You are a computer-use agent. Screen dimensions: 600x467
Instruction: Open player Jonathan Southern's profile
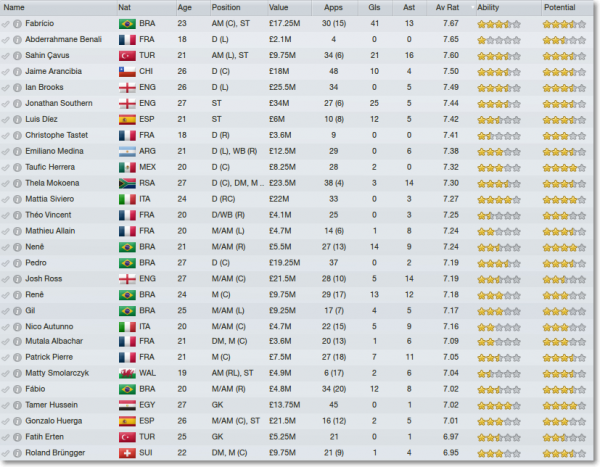[x=59, y=103]
